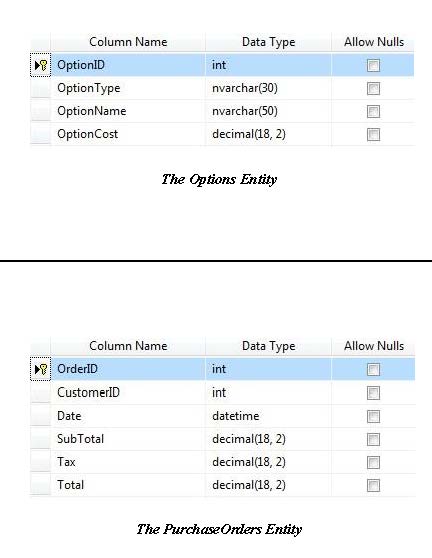The width and height of the screenshot is (432, 558).
Task: Open the datetime data type cell
Action: (268, 416)
